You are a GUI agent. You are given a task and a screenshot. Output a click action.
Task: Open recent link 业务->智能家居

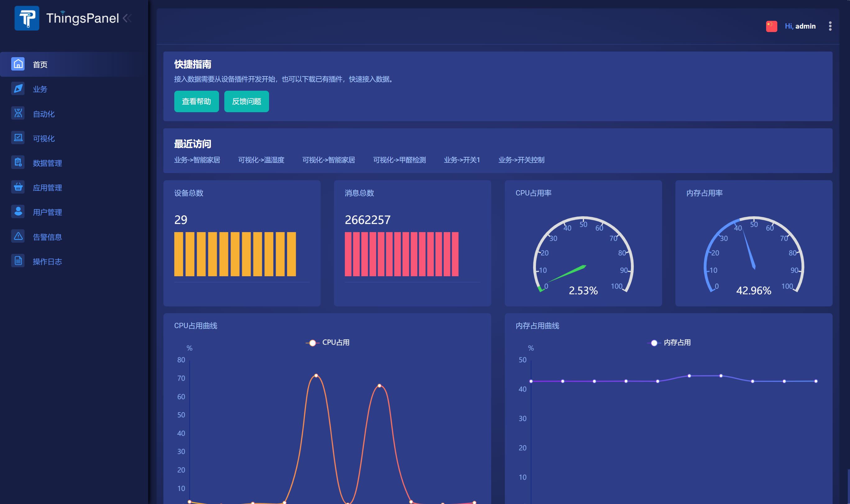(x=197, y=160)
